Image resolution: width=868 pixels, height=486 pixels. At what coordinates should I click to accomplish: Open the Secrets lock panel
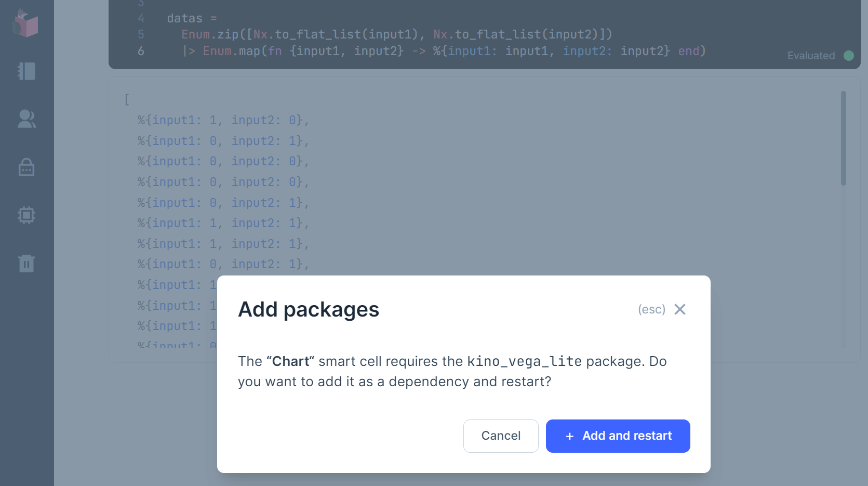26,167
